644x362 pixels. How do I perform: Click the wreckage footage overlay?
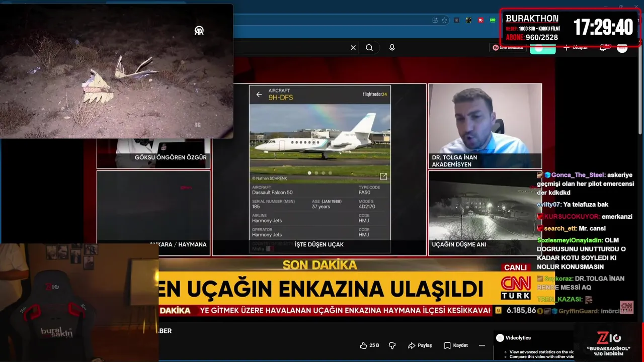(116, 71)
